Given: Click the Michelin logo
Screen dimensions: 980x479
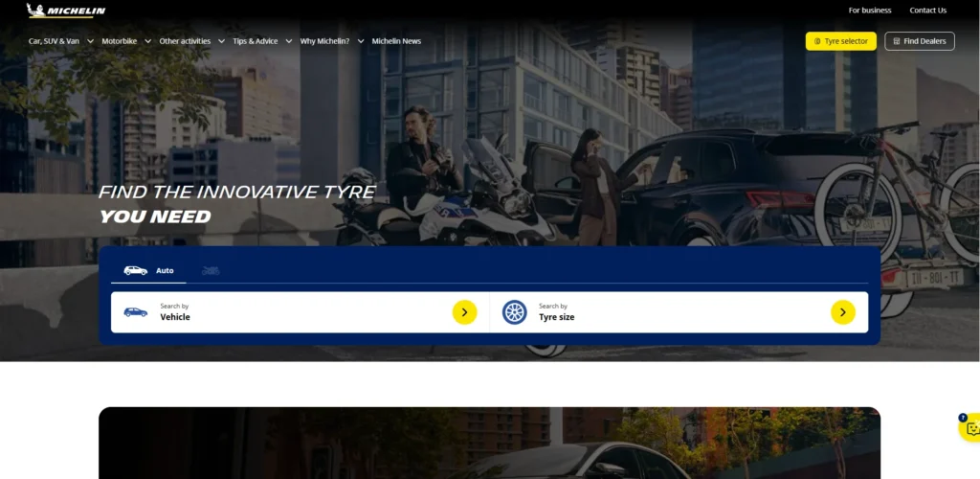Looking at the screenshot, I should (66, 11).
